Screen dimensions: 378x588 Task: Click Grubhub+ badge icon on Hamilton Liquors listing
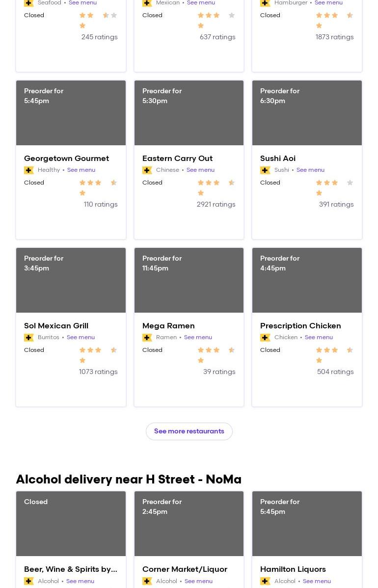(265, 581)
